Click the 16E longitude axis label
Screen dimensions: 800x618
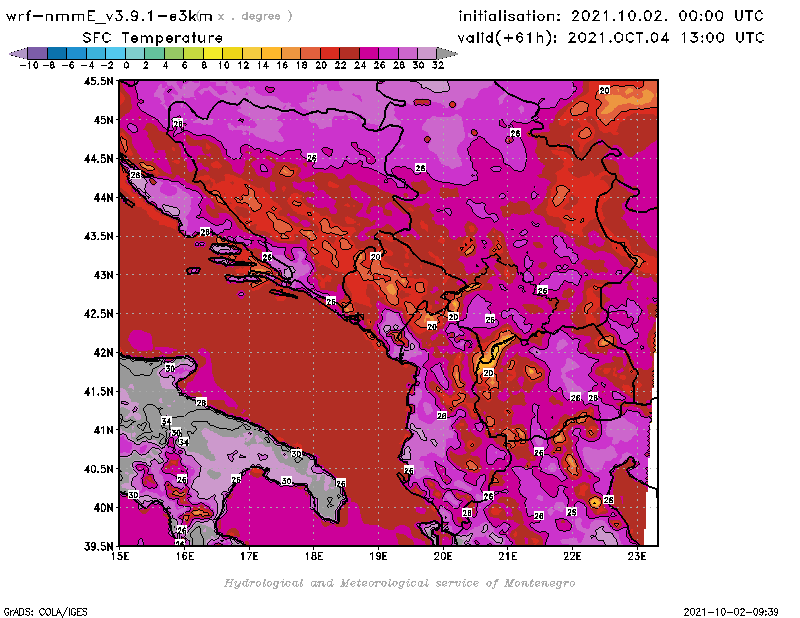pyautogui.click(x=185, y=556)
